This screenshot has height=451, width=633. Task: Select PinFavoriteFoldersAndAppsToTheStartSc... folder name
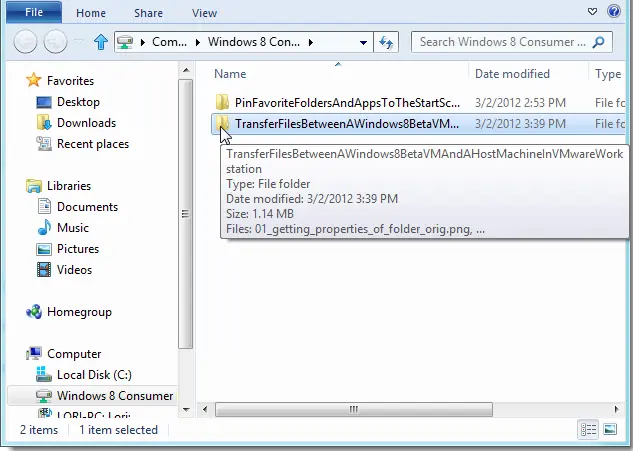(347, 103)
